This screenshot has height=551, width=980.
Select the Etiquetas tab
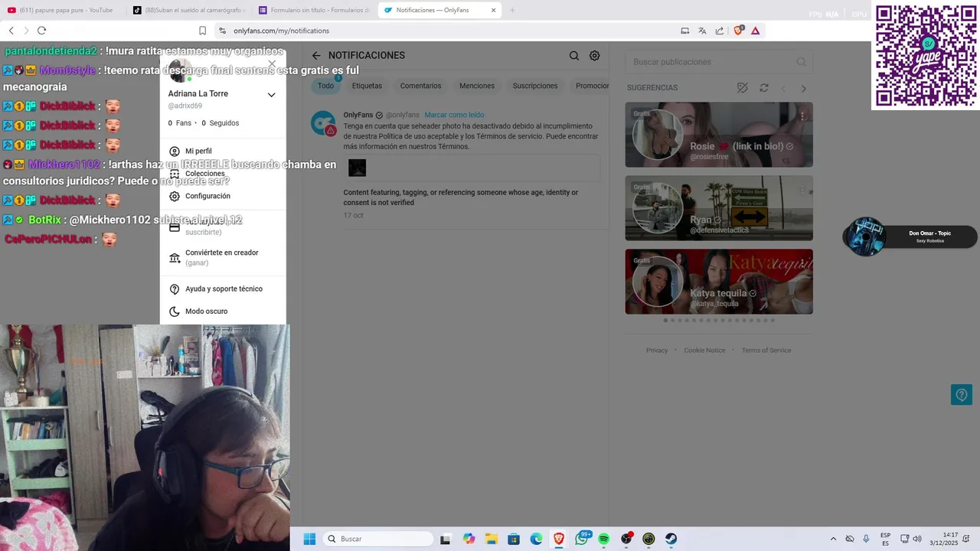367,86
